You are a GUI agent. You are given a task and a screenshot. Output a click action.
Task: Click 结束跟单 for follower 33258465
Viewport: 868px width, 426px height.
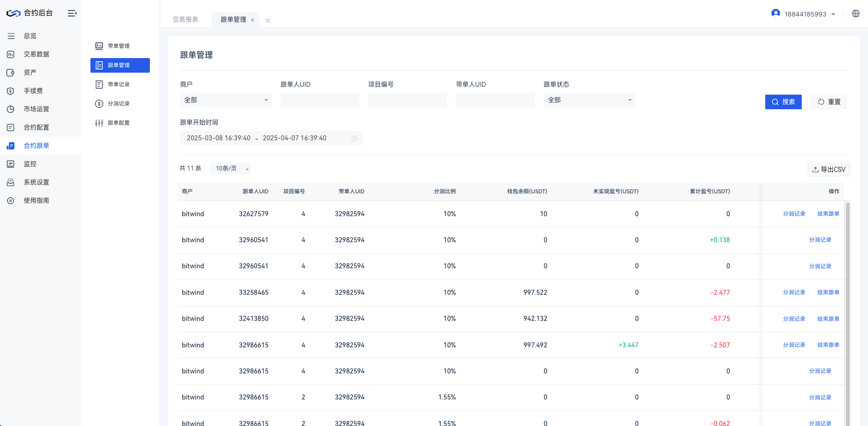(828, 293)
